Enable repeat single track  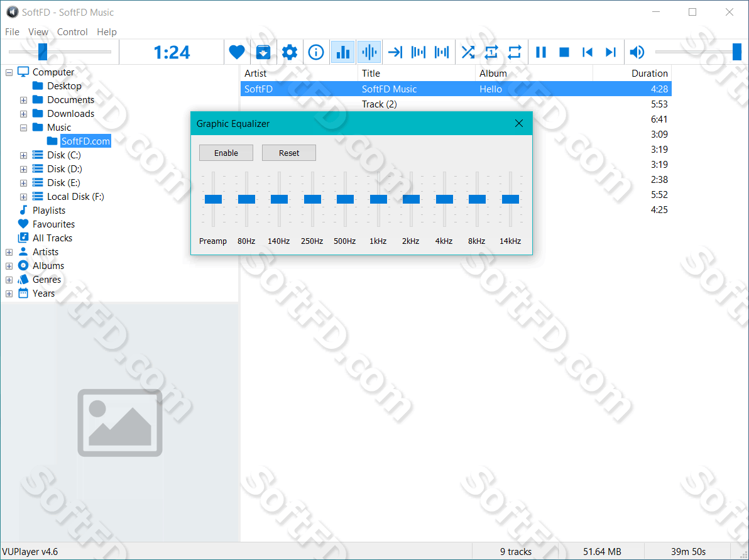(x=491, y=52)
